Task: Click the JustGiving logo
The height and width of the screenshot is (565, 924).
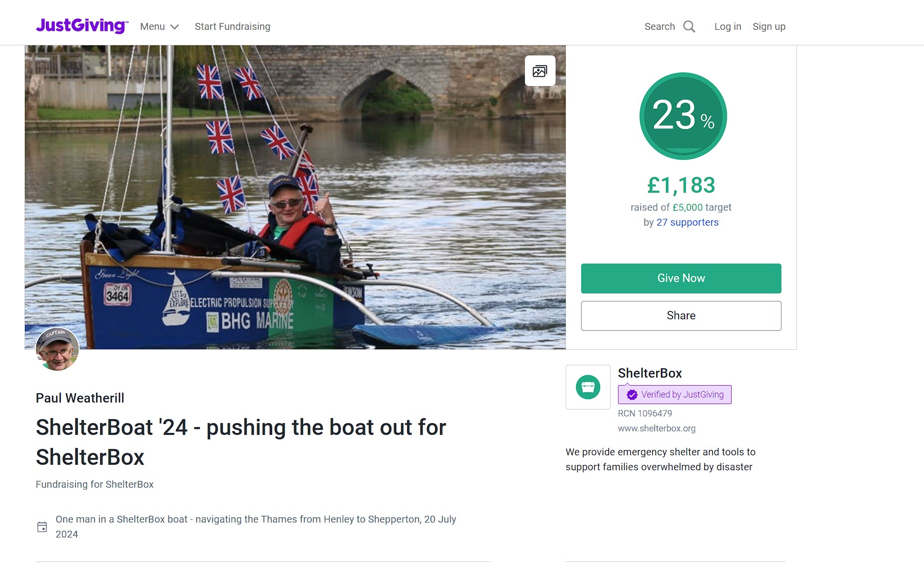Action: 82,26
